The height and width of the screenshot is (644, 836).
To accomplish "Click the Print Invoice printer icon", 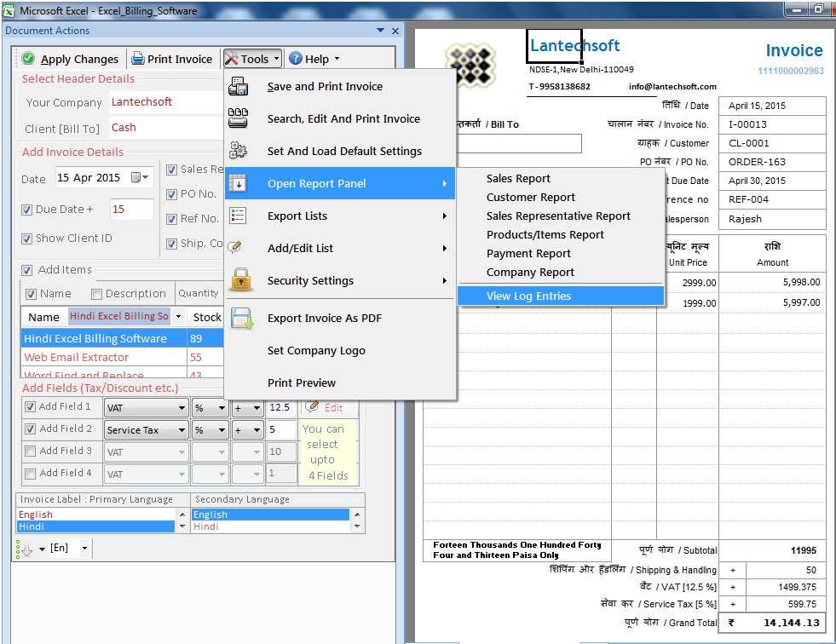I will 138,58.
